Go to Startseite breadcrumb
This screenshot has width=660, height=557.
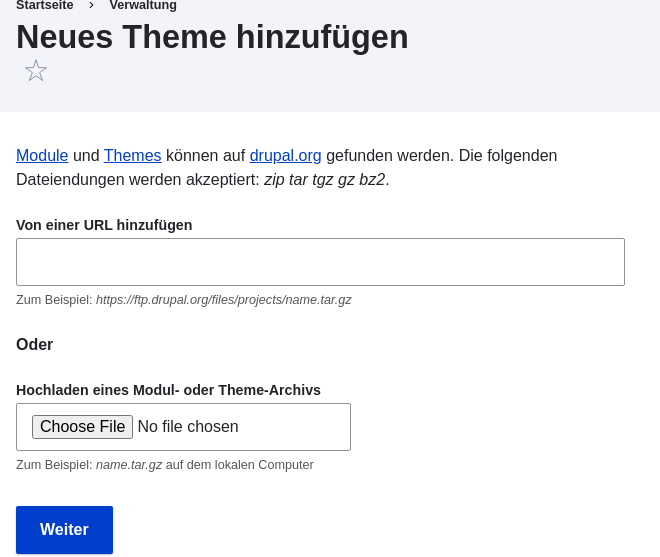point(45,5)
